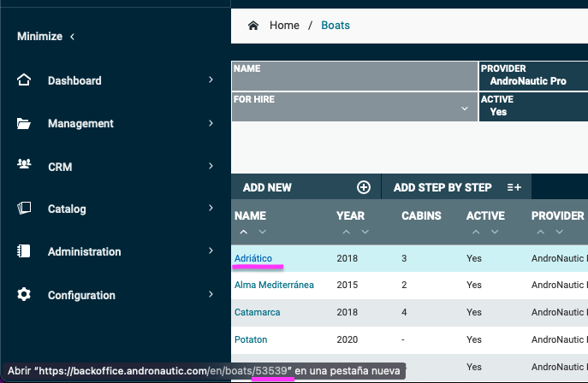Image resolution: width=588 pixels, height=383 pixels.
Task: Open the Administration menu item
Action: tap(84, 252)
